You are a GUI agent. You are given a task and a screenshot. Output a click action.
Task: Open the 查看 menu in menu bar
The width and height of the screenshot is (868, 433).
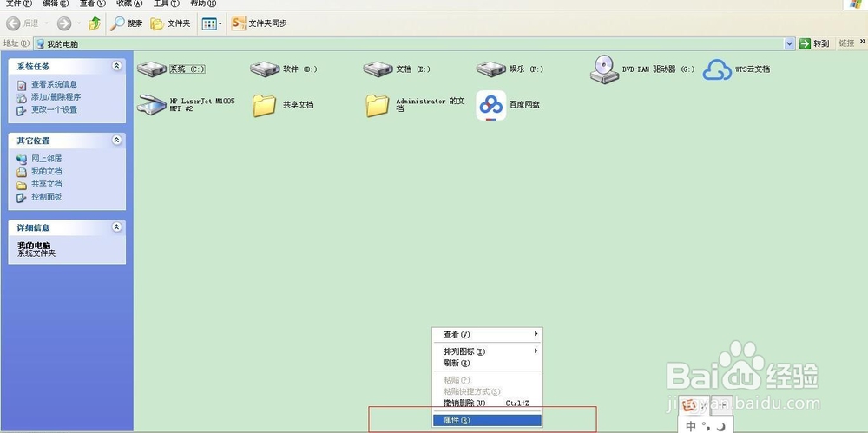tap(93, 3)
